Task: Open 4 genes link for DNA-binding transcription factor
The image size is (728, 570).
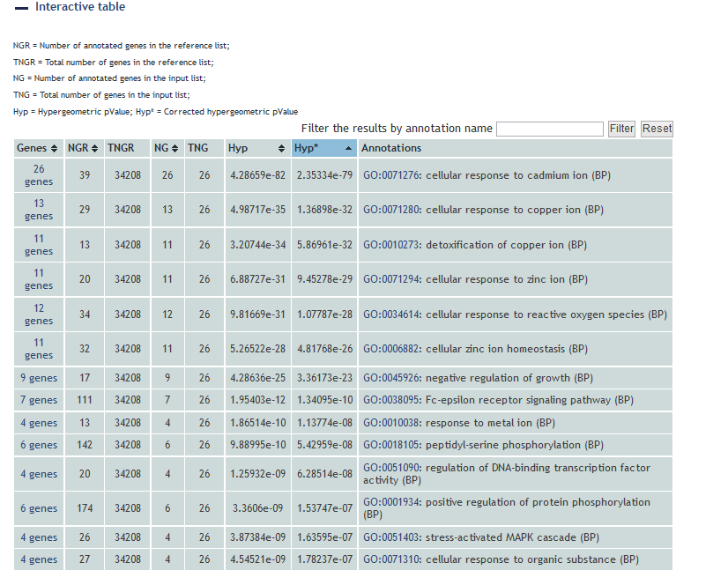Action: pyautogui.click(x=39, y=474)
